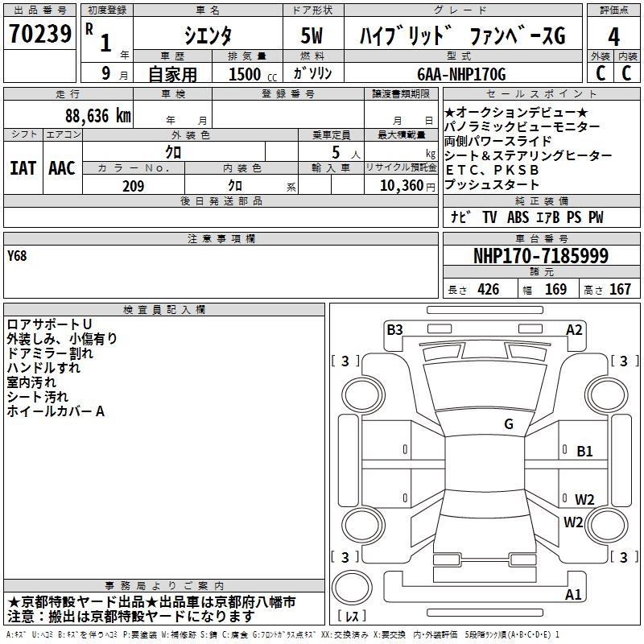Click the overall evaluation score 4

[x=613, y=37]
